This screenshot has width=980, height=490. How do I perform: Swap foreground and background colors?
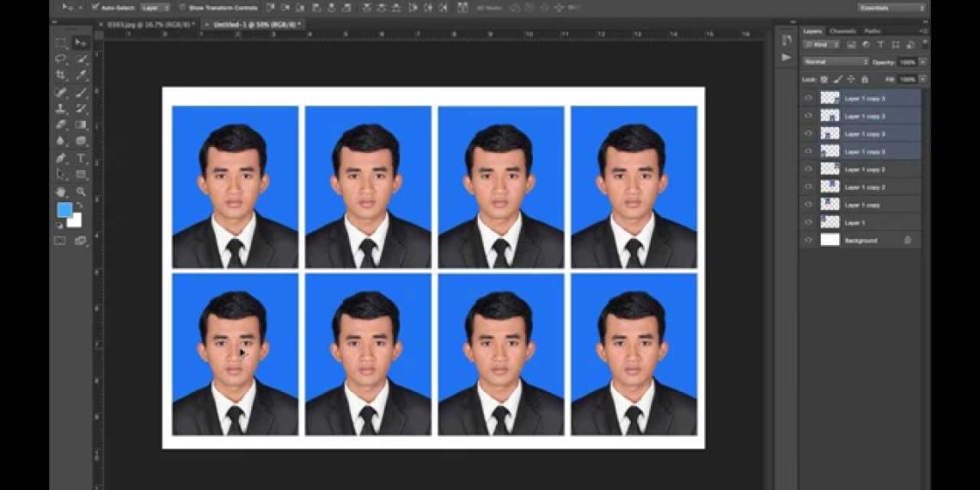tap(79, 205)
